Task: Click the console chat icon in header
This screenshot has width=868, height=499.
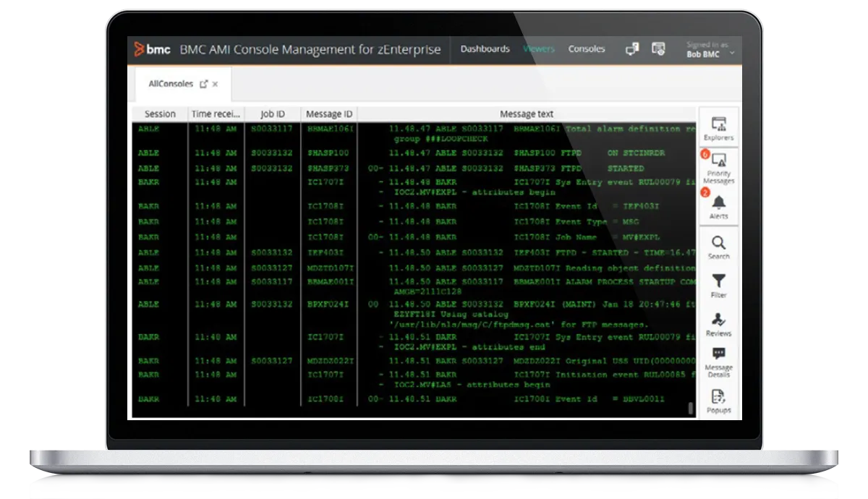Action: [632, 49]
